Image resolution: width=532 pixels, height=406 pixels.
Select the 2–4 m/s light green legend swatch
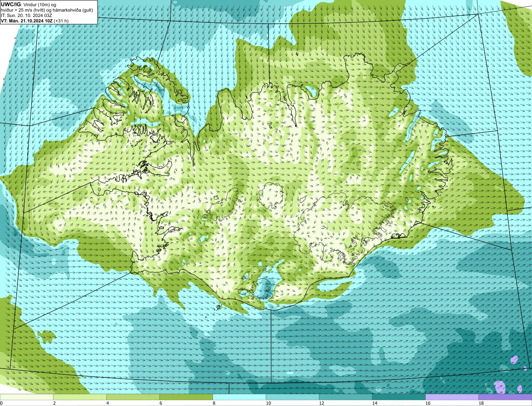tap(80, 397)
